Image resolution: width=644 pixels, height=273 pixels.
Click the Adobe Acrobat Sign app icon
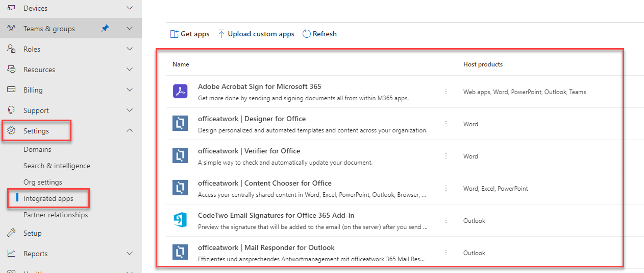click(181, 92)
